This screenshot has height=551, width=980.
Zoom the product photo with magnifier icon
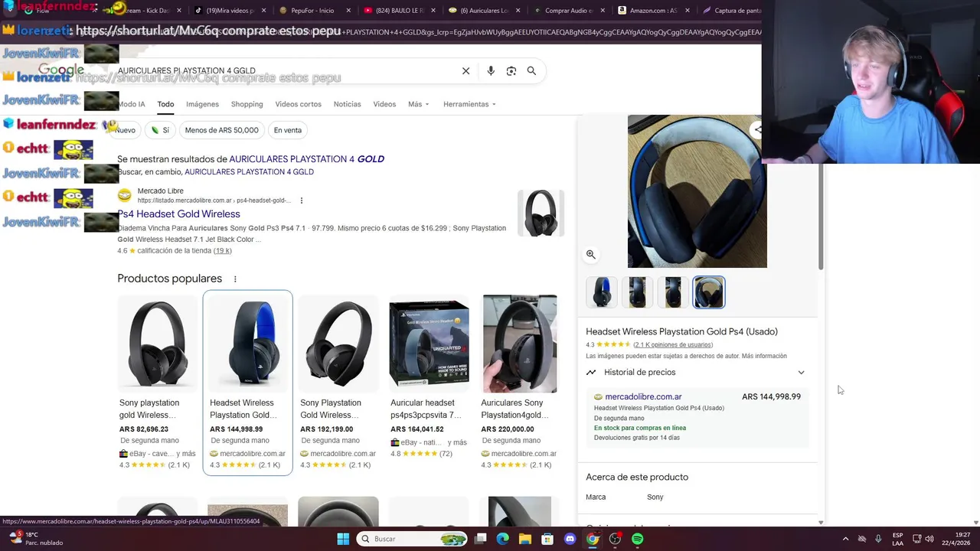tap(590, 254)
